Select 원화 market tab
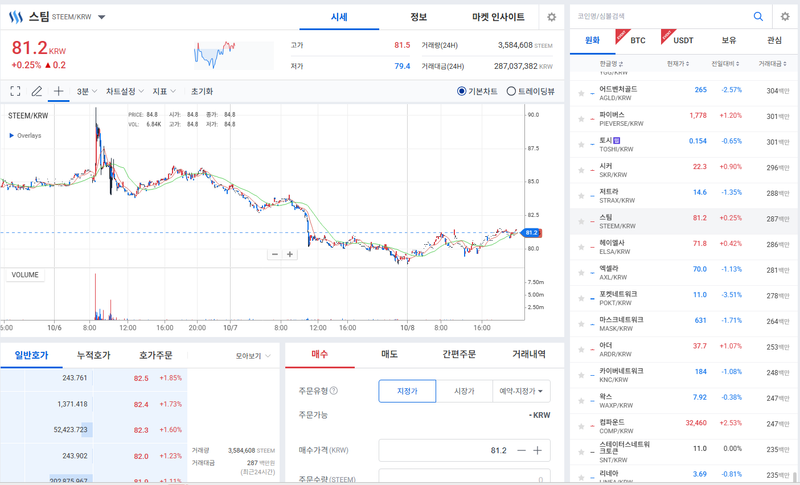 (592, 40)
